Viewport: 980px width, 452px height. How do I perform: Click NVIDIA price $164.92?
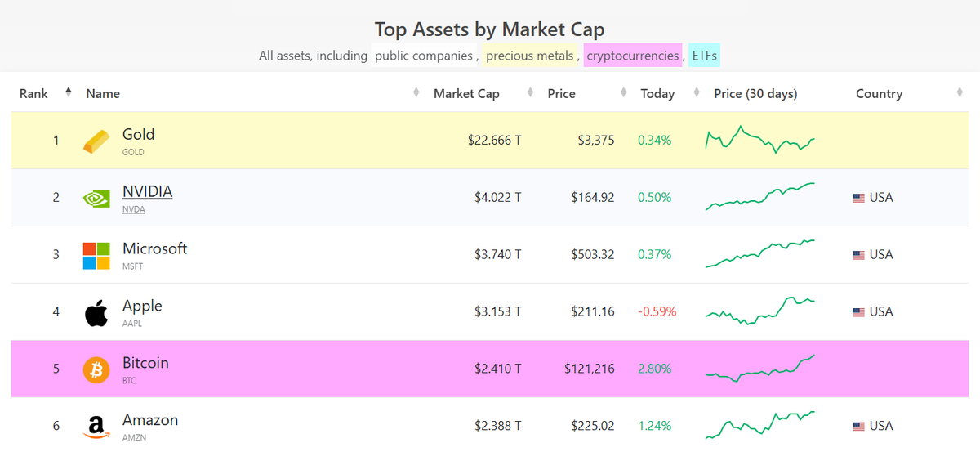pos(593,198)
